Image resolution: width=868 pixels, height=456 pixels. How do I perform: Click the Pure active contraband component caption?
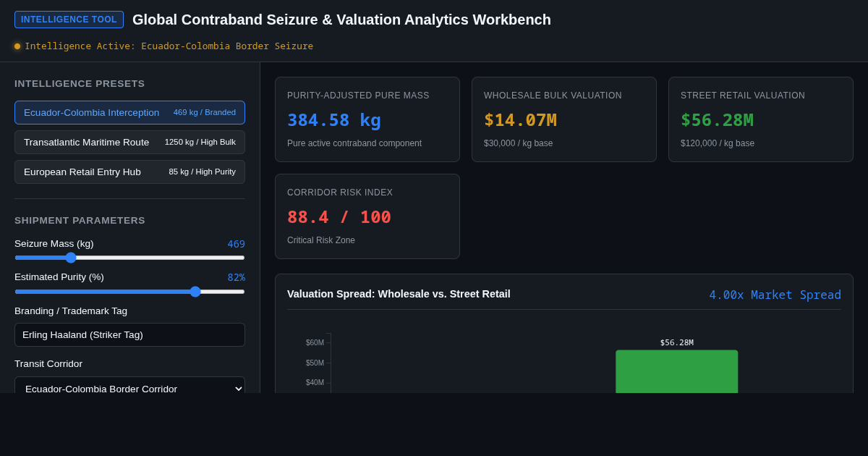pyautogui.click(x=354, y=143)
